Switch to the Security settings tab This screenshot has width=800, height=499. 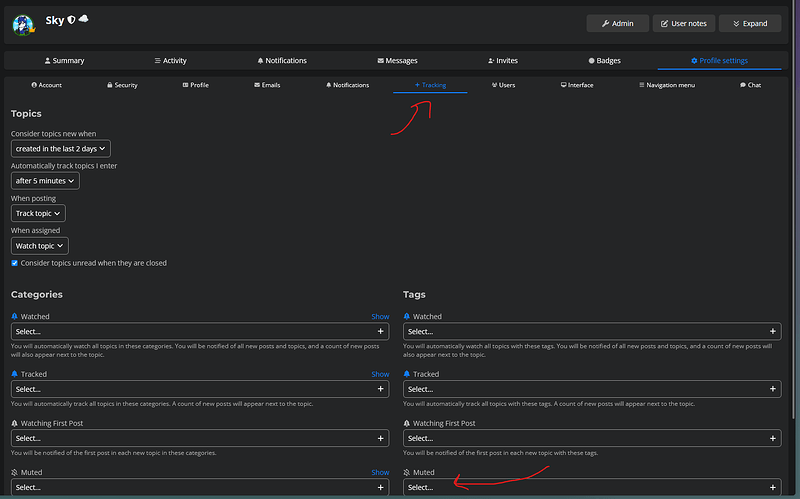(x=122, y=85)
